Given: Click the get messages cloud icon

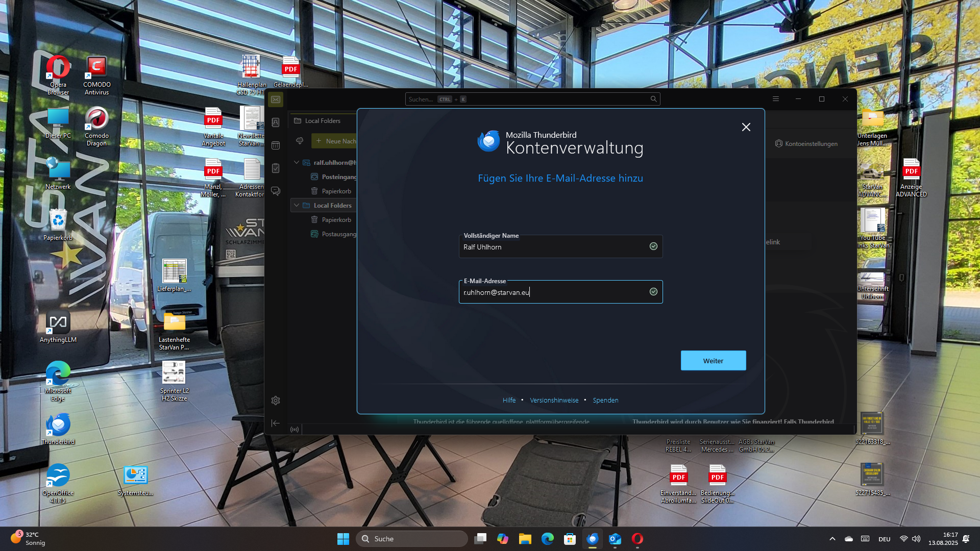Looking at the screenshot, I should click(x=300, y=141).
